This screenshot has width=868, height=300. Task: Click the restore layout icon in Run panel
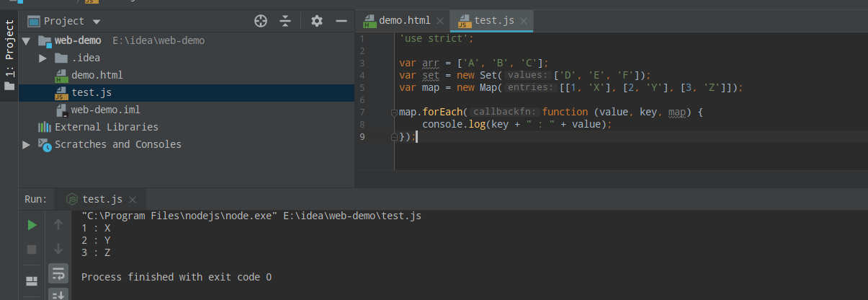point(32,281)
